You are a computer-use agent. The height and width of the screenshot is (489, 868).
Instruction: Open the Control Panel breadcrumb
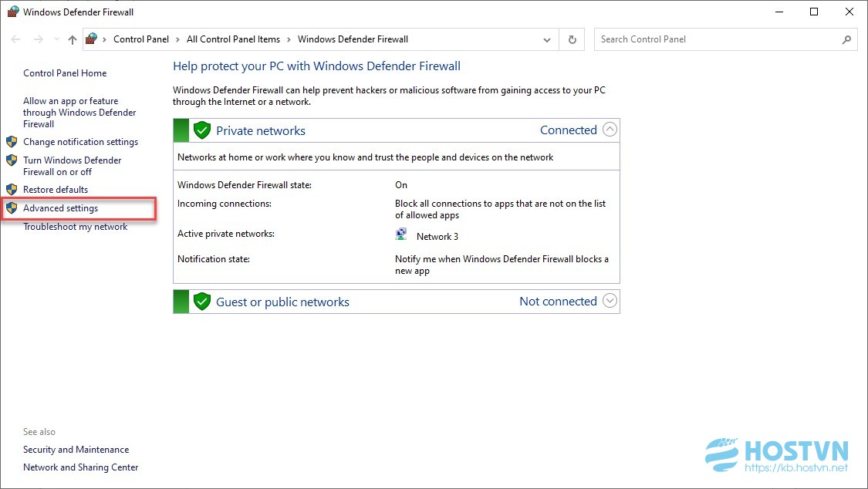coord(141,39)
